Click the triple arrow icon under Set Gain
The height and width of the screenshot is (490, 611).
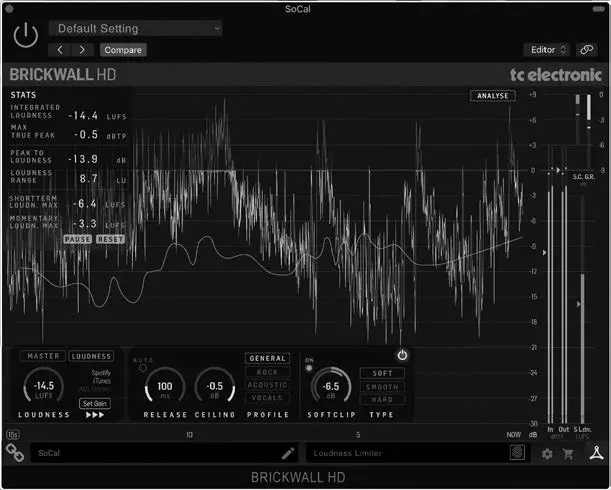(x=95, y=415)
